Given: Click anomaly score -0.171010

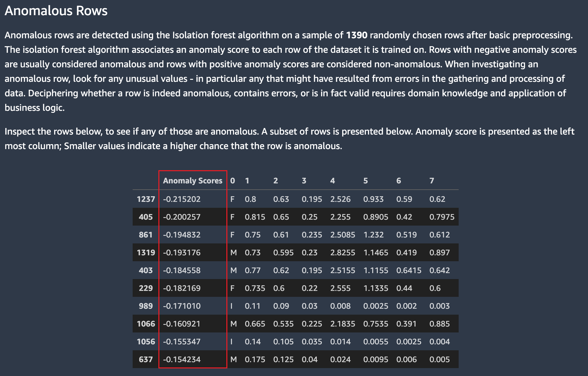Looking at the screenshot, I should [x=182, y=306].
